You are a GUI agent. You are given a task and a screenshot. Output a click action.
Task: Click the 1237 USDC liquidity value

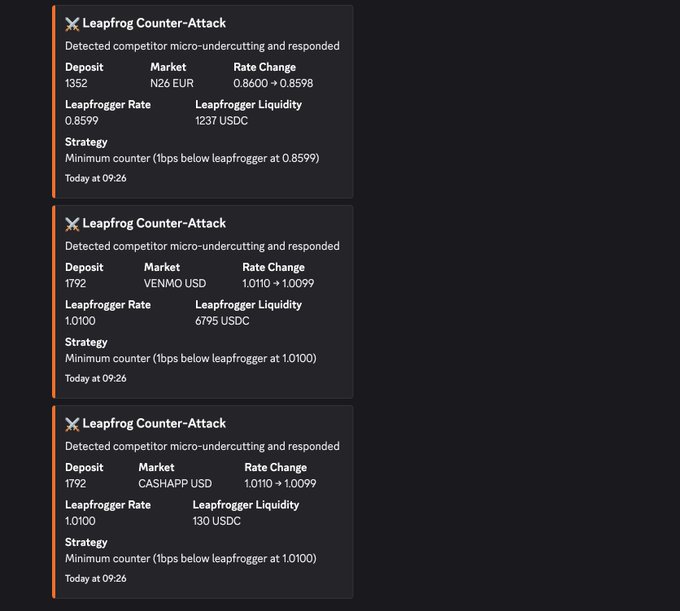tap(222, 121)
